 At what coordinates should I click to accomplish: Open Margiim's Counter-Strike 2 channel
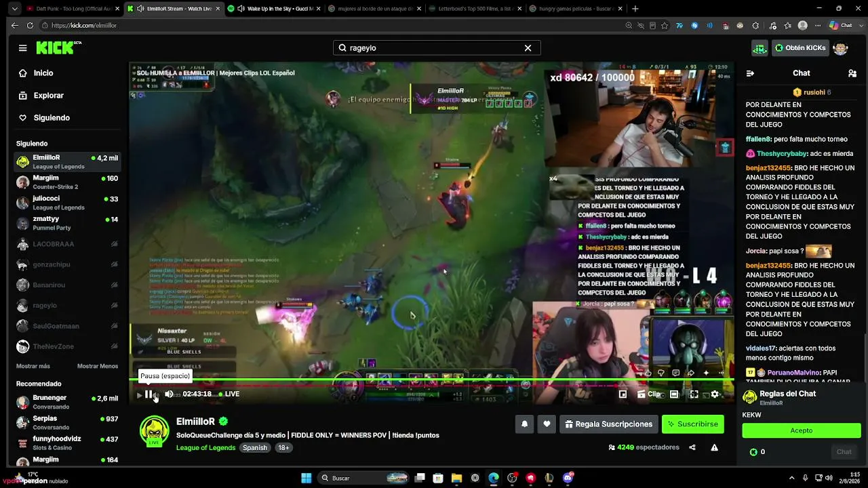pyautogui.click(x=67, y=182)
